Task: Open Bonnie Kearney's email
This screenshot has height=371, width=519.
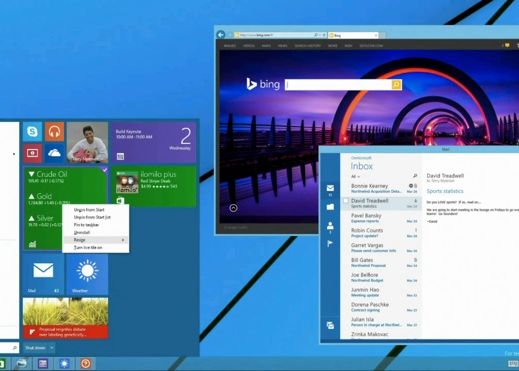Action: (380, 188)
